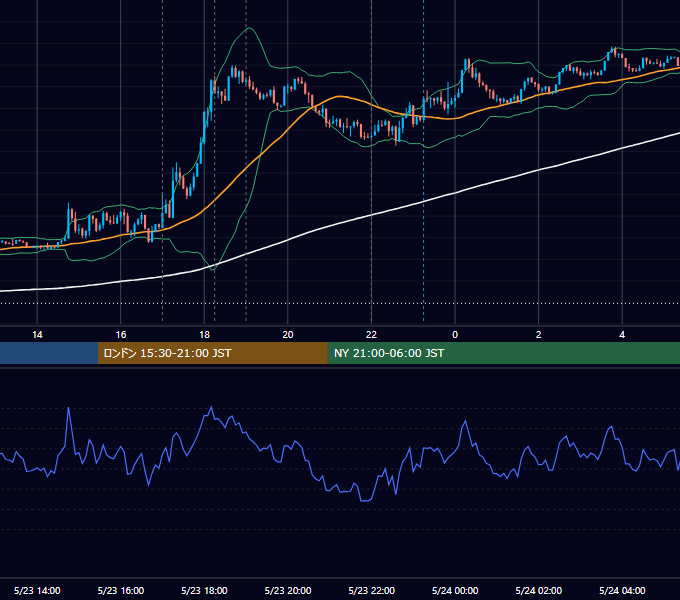Click the blue session bar before London
This screenshot has height=600, width=680.
click(49, 353)
